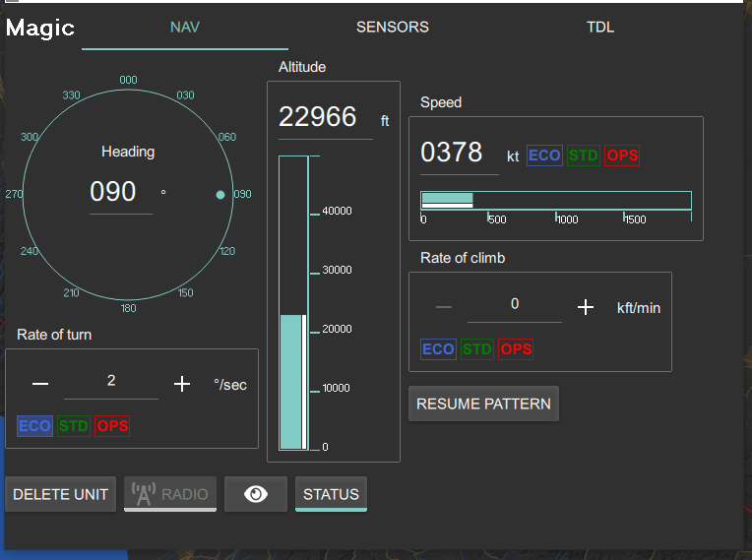
Task: Select ECO rate of turn preset
Action: point(34,426)
